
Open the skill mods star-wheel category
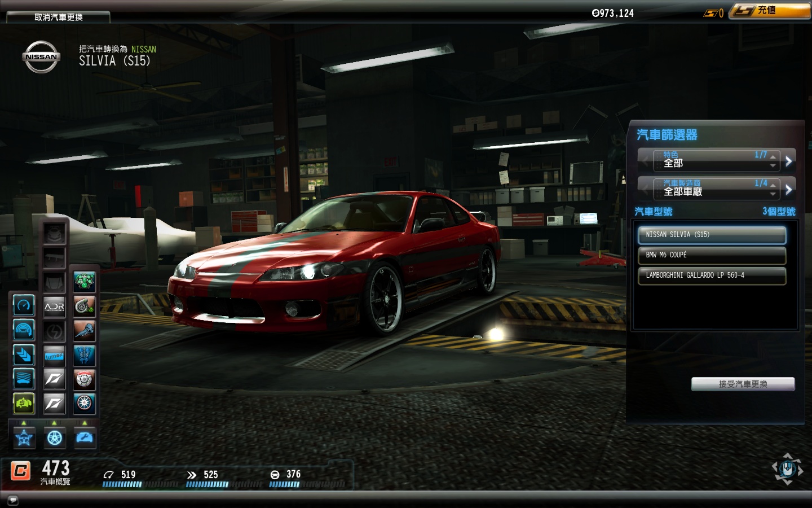pos(24,438)
